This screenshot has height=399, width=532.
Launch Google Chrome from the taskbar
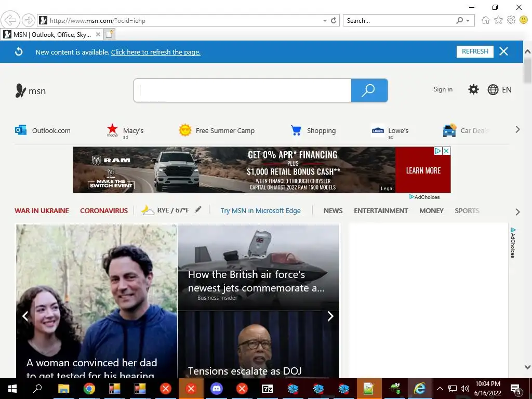89,389
